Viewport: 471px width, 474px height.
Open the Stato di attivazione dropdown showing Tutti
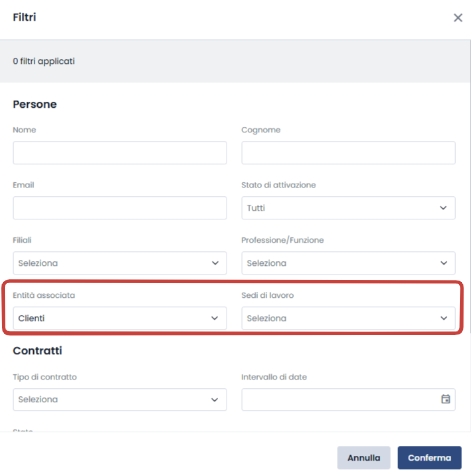[348, 208]
